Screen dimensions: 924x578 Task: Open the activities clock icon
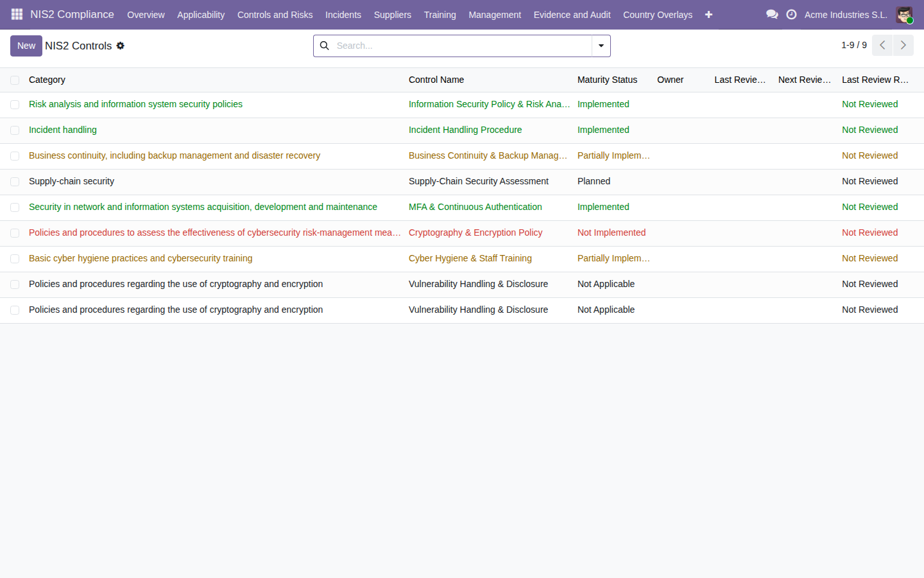(791, 14)
